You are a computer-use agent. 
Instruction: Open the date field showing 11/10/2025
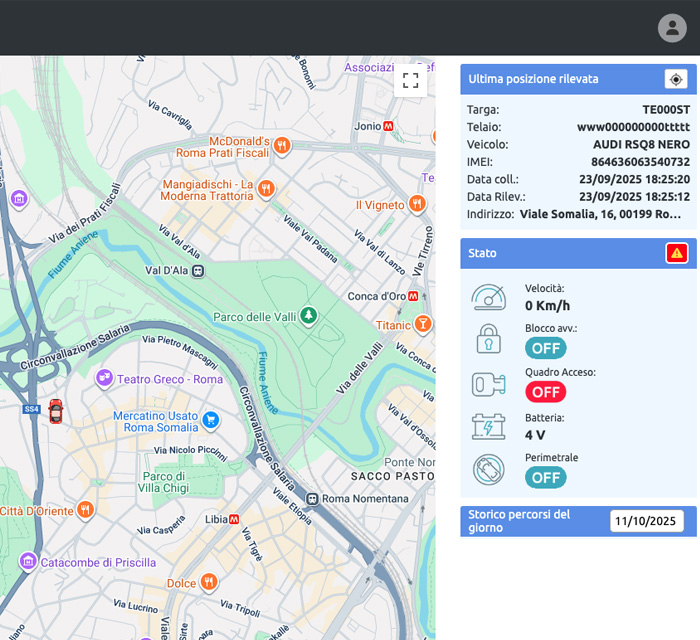646,521
